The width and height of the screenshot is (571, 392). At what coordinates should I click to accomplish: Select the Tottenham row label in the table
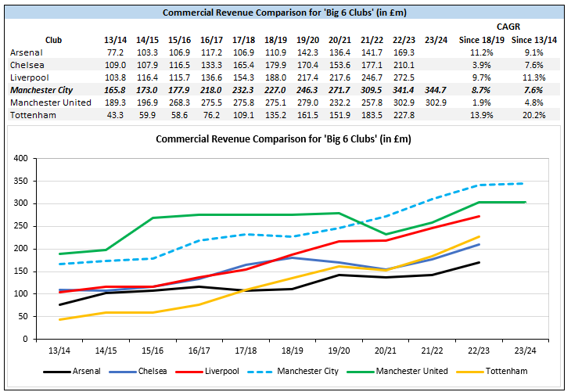pyautogui.click(x=33, y=115)
